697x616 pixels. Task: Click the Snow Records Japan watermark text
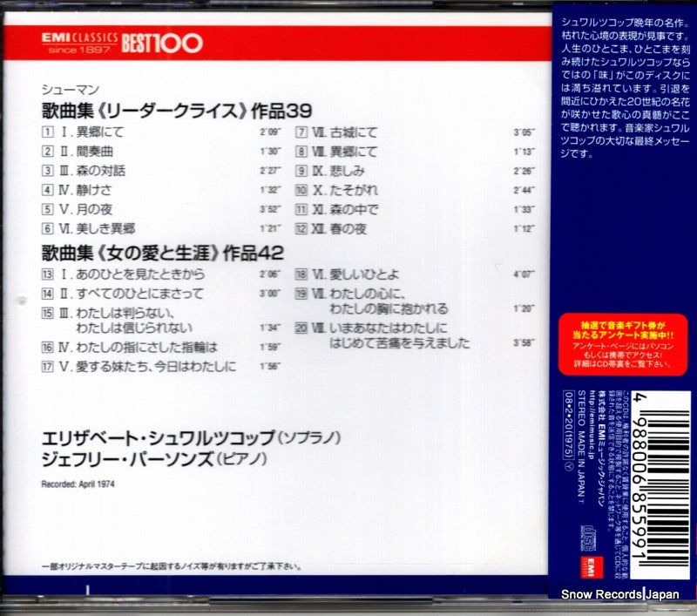620,594
